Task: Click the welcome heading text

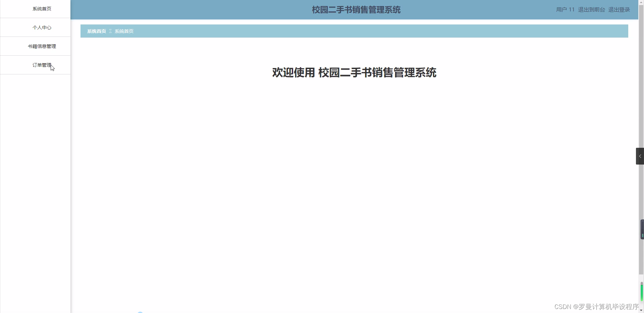Action: coord(354,72)
